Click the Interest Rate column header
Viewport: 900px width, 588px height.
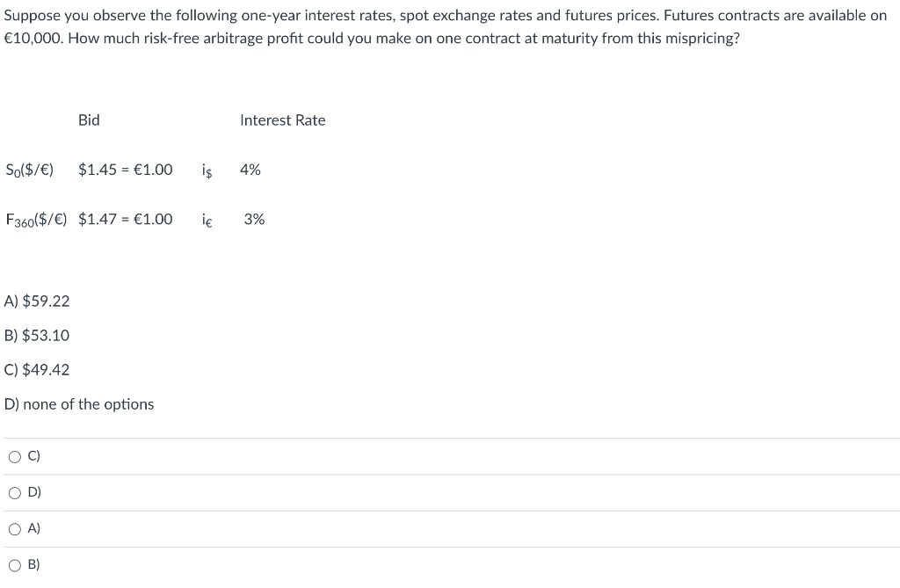282,120
